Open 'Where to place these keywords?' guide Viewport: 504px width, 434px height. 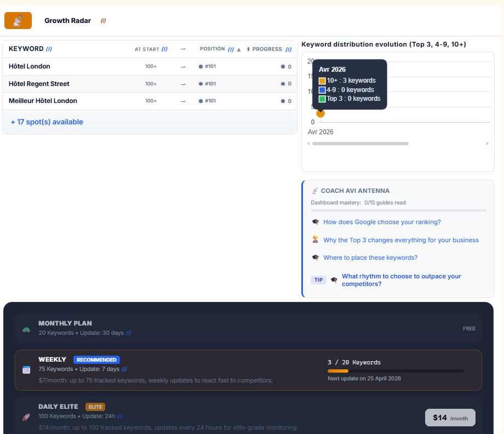(x=370, y=258)
